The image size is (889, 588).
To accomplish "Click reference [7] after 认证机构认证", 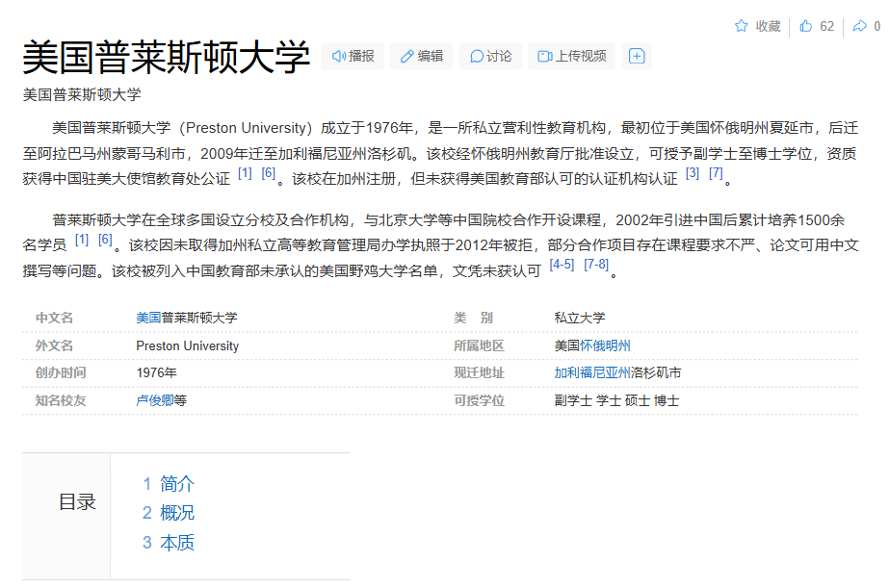I will 716,173.
